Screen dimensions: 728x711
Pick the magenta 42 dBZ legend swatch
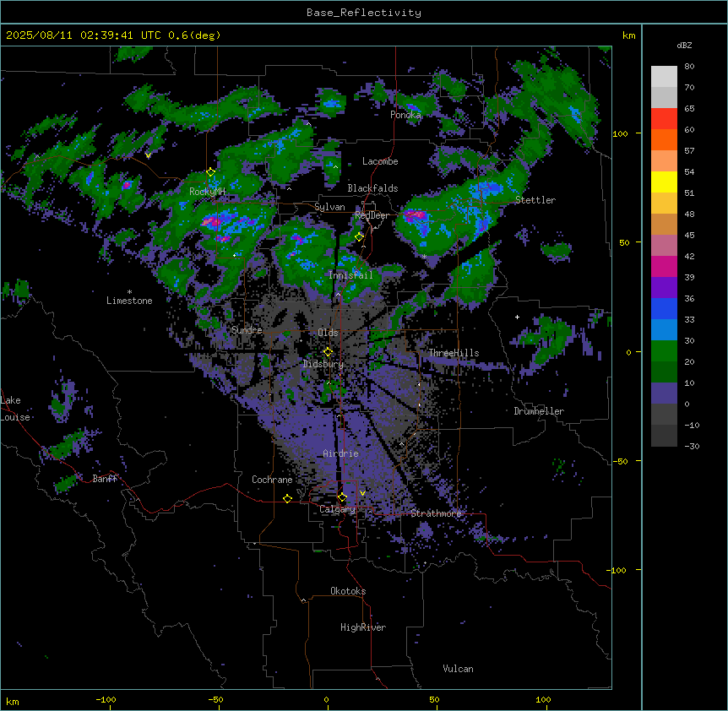tap(664, 266)
